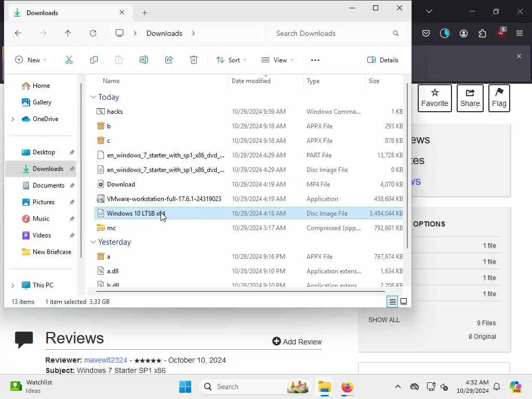Toggle the Details pane button
This screenshot has width=532, height=399.
[383, 60]
